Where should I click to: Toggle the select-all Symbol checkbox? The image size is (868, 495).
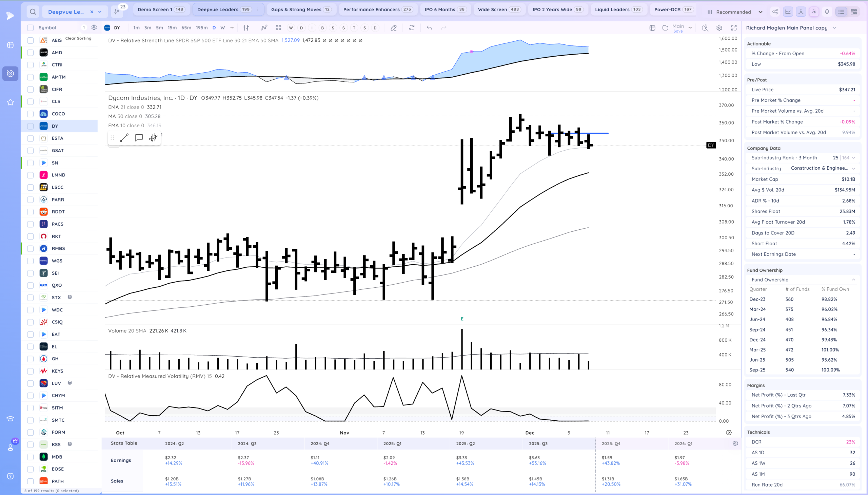[x=31, y=28]
